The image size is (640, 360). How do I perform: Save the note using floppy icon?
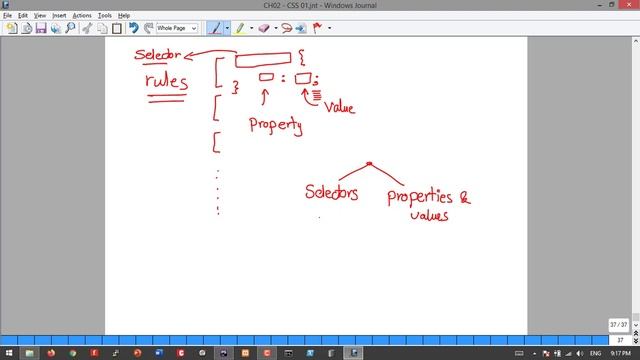tap(41, 28)
